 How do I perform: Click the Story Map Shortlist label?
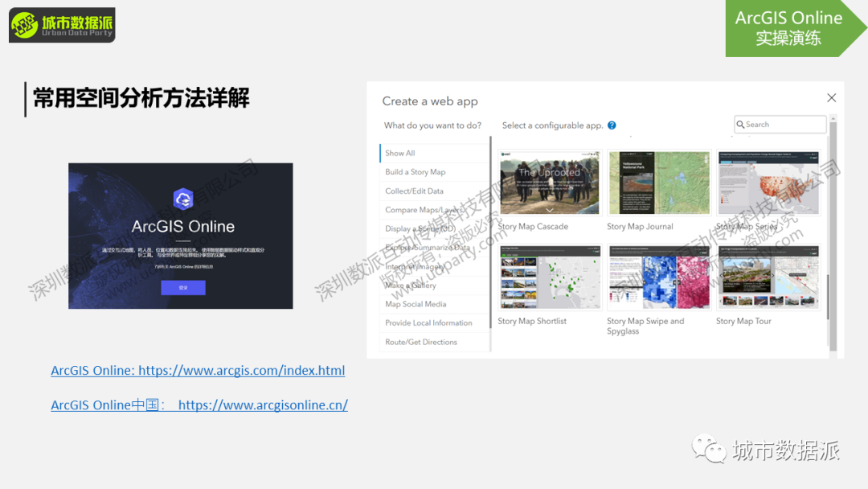coord(532,321)
